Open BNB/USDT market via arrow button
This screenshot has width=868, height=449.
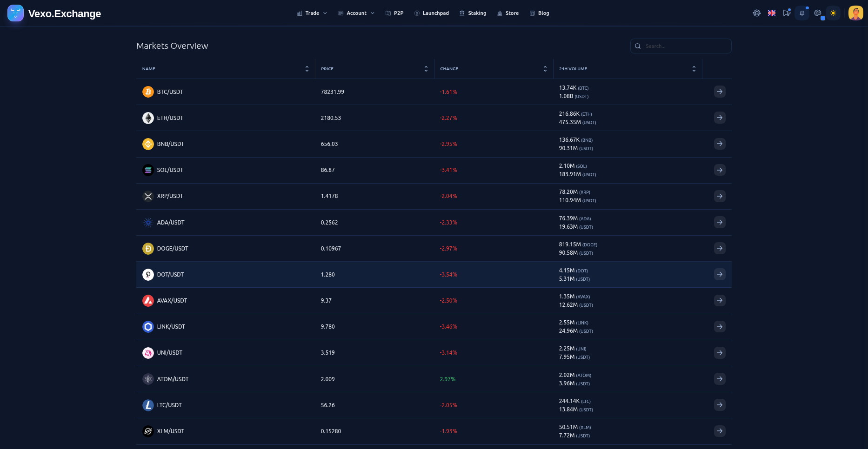(x=720, y=144)
